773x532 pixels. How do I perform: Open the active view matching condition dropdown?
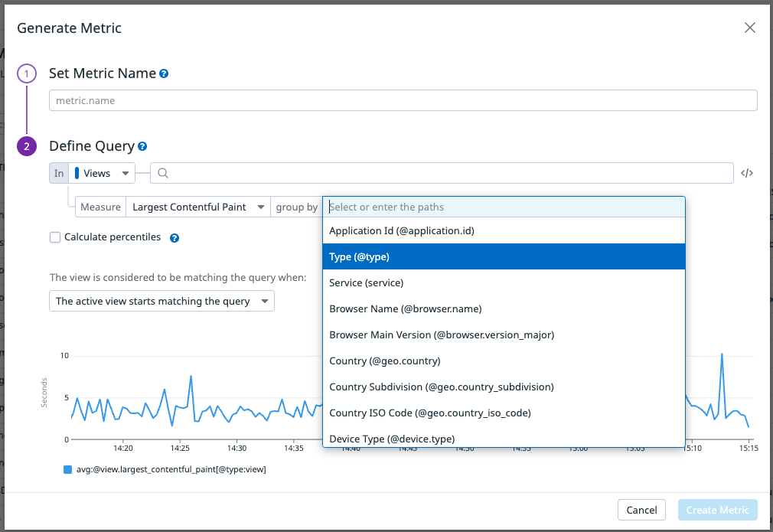pyautogui.click(x=161, y=301)
